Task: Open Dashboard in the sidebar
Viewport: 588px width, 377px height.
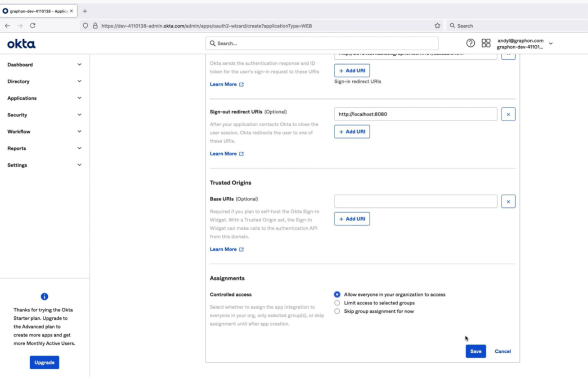Action: (x=20, y=65)
